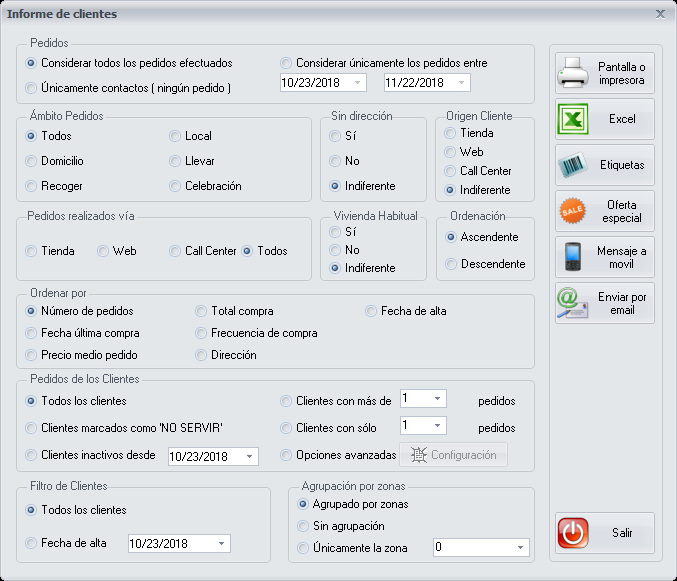
Task: Pick Recoger in Ámbito Pedidos
Action: [x=31, y=186]
